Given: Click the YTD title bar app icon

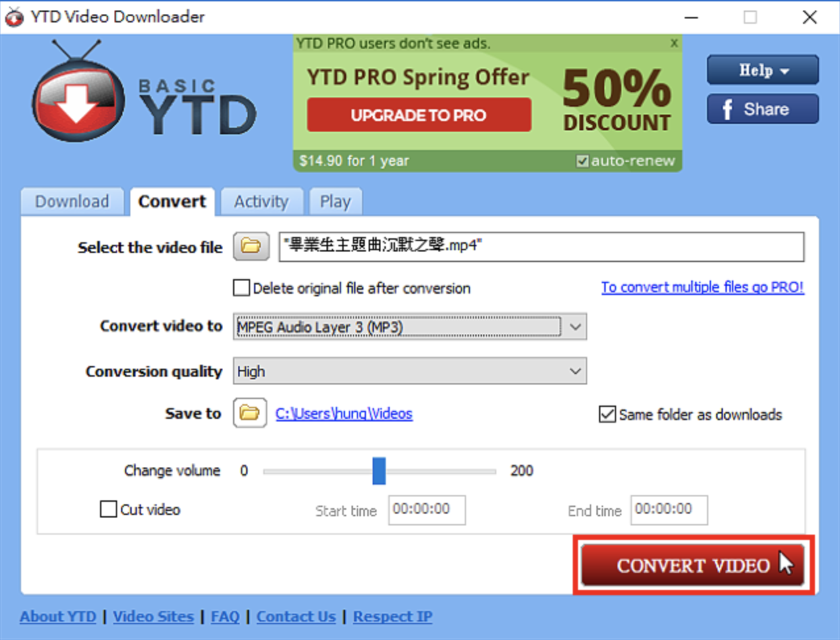Looking at the screenshot, I should pos(14,18).
